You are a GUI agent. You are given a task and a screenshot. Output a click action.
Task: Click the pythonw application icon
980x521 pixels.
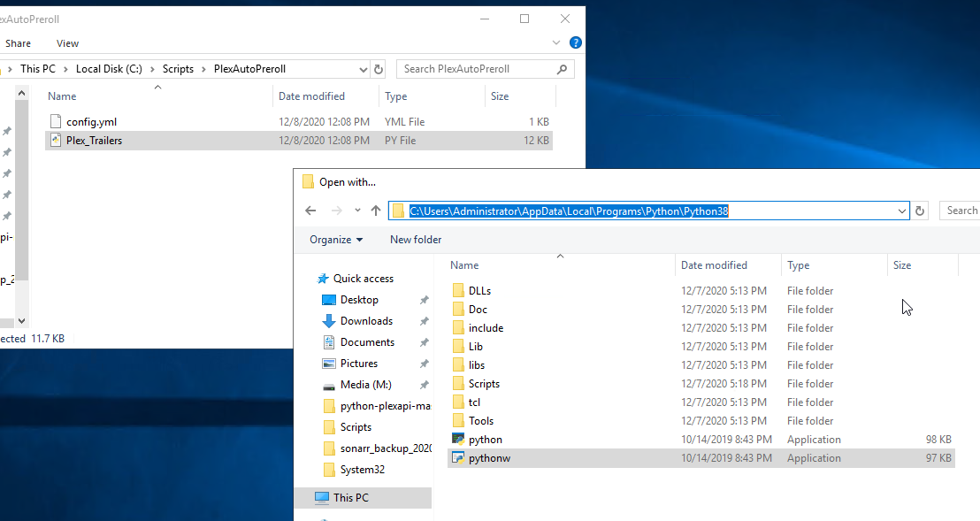458,458
